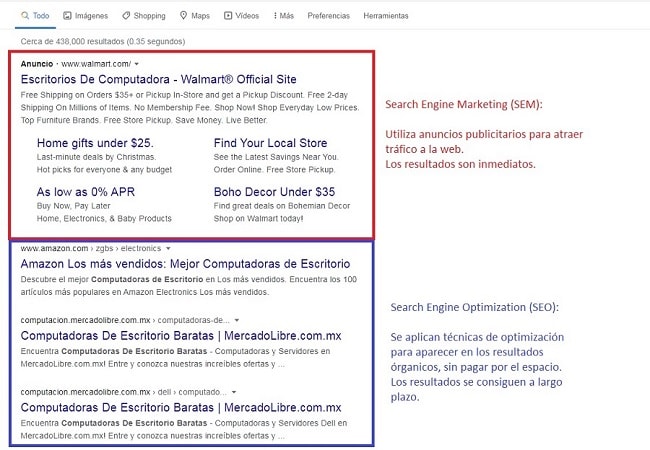Click the magnifier icon beside Todo
Image resolution: width=650 pixels, height=450 pixels.
(x=25, y=16)
